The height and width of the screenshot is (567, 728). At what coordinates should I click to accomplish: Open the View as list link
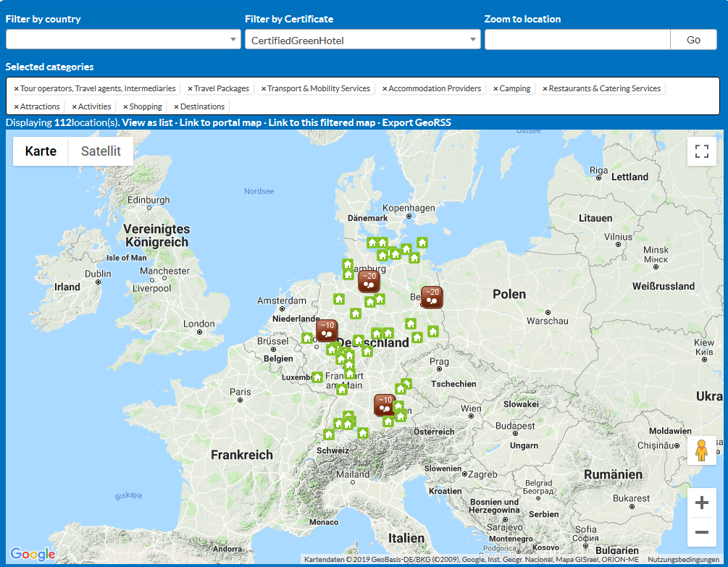pyautogui.click(x=147, y=122)
